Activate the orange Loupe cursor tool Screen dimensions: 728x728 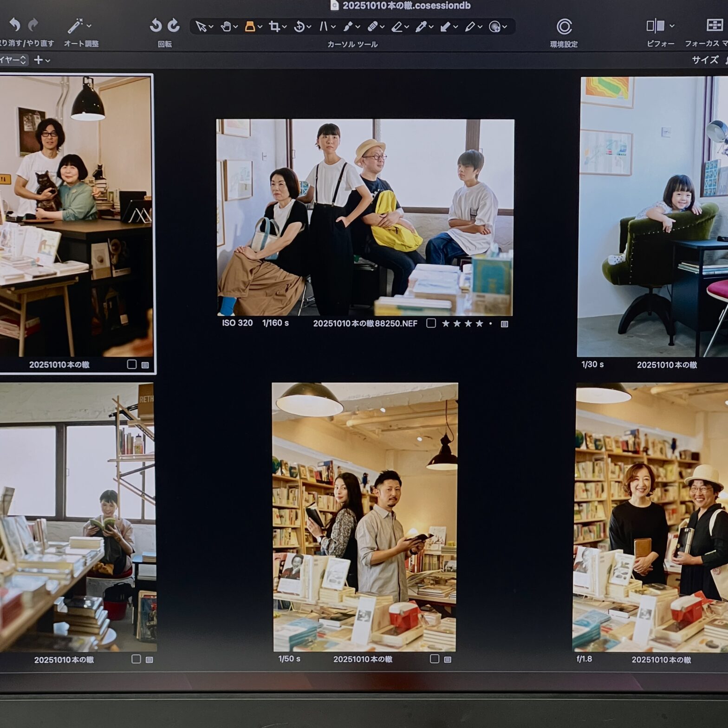[250, 26]
